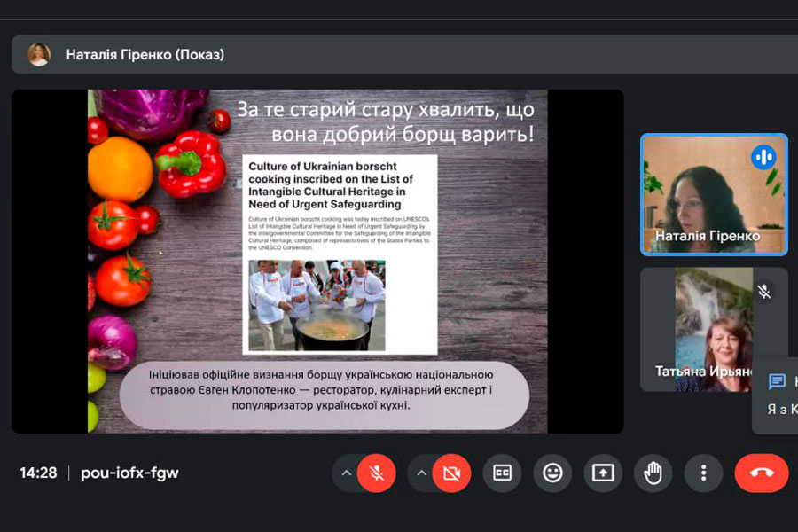The width and height of the screenshot is (798, 532).
Task: Raise hand using the hand icon
Action: tap(653, 473)
